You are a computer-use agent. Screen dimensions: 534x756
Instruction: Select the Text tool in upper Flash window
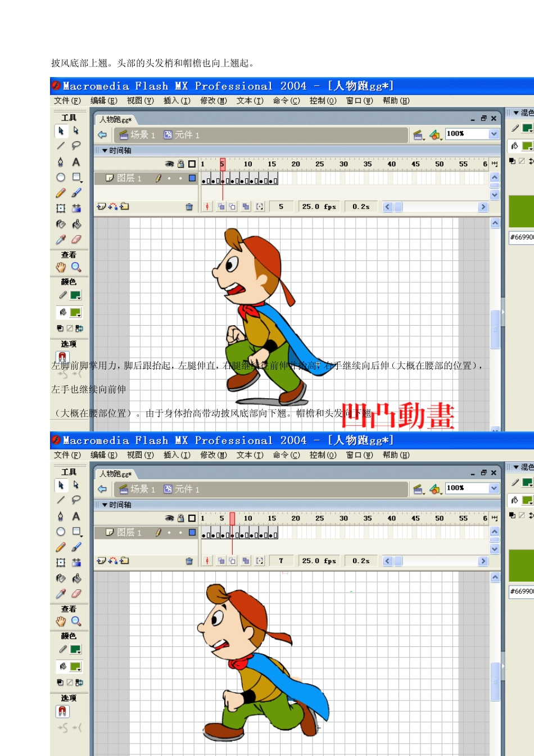coord(76,162)
